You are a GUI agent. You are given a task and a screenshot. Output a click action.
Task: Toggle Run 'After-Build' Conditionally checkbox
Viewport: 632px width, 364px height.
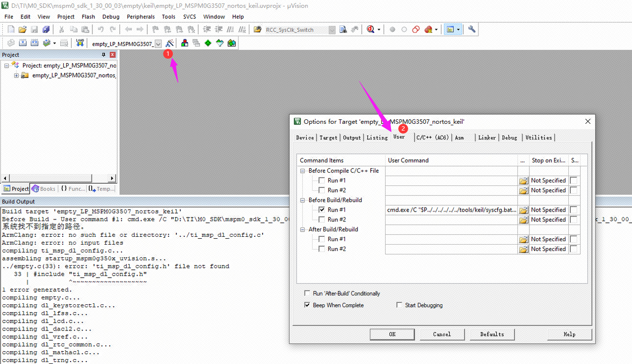pos(308,293)
